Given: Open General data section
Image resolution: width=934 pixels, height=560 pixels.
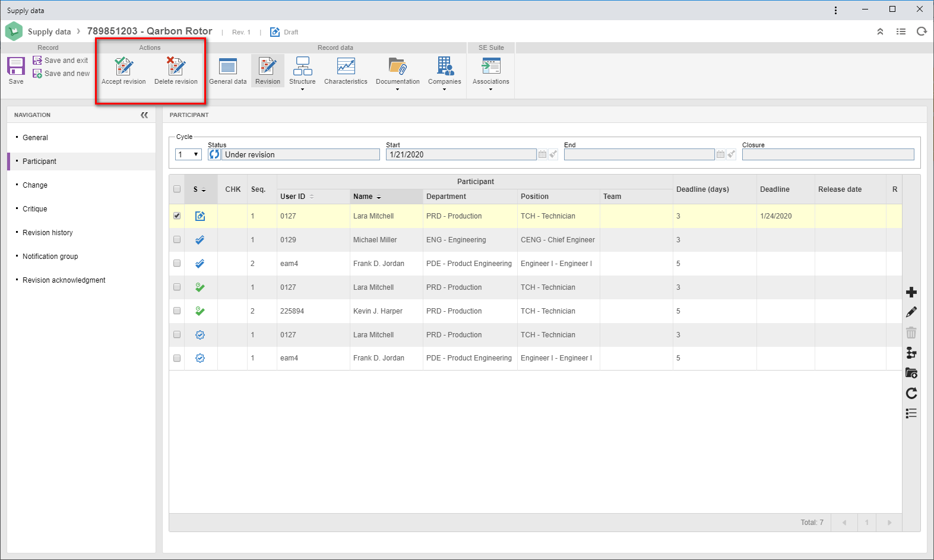Looking at the screenshot, I should tap(228, 71).
